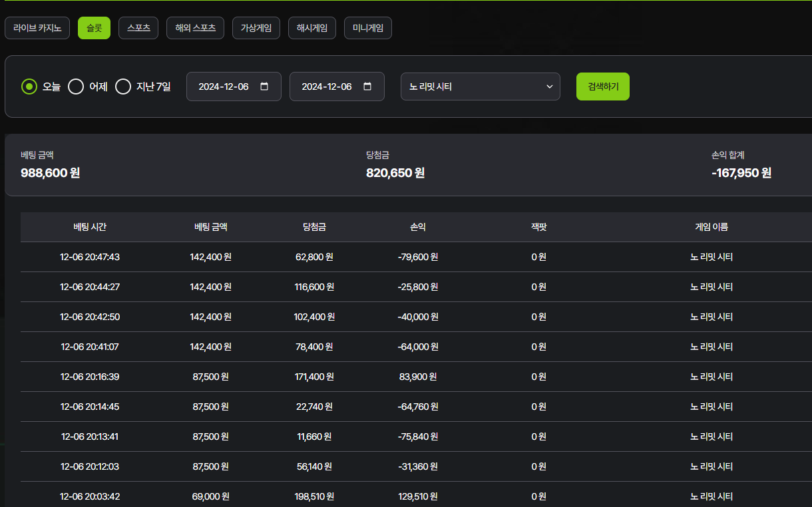Click the 손익 합계 summary label
This screenshot has width=812, height=507.
727,155
